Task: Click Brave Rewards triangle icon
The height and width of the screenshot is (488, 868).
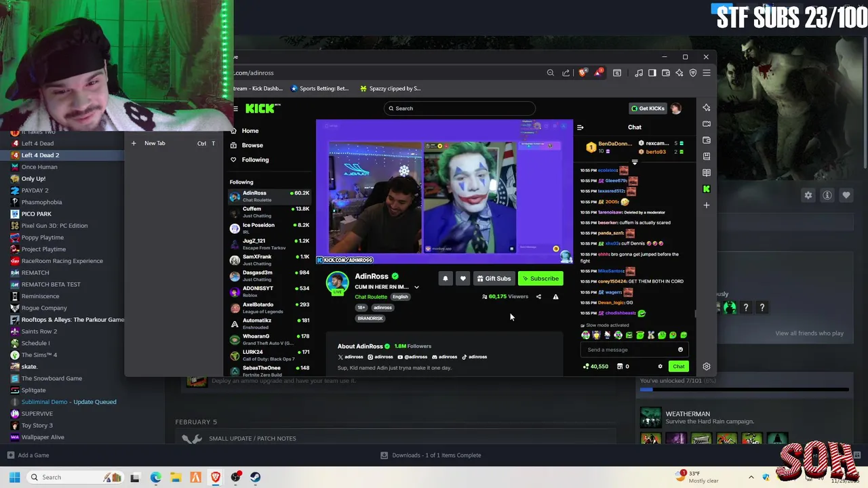Action: point(597,73)
